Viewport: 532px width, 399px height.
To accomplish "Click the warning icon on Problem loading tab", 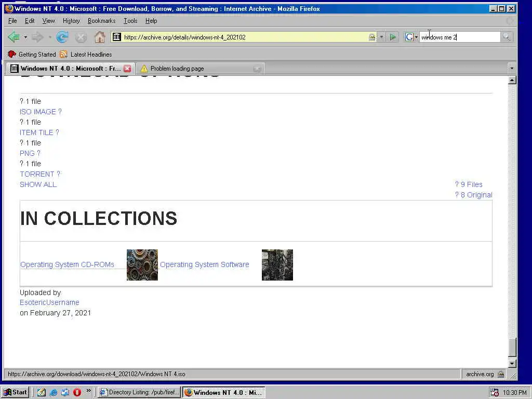I will tap(144, 69).
